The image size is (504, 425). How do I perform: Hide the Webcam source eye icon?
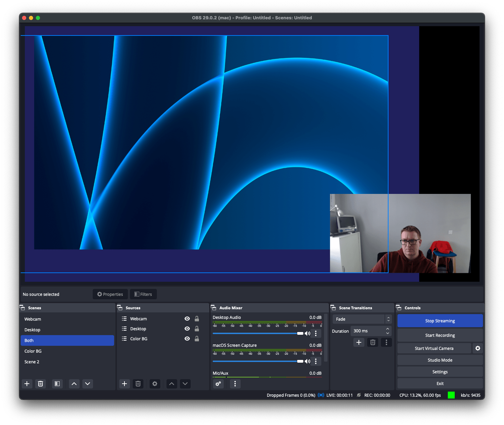(187, 319)
